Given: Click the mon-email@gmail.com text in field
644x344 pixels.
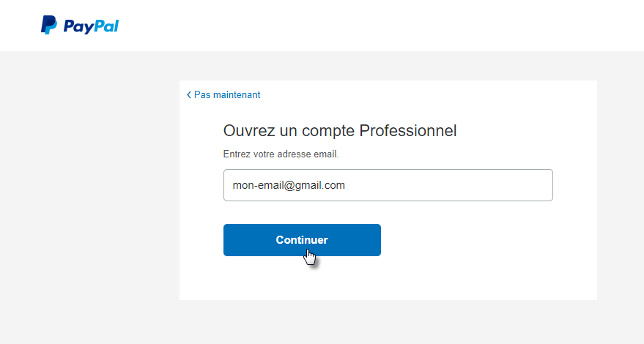Looking at the screenshot, I should 288,185.
